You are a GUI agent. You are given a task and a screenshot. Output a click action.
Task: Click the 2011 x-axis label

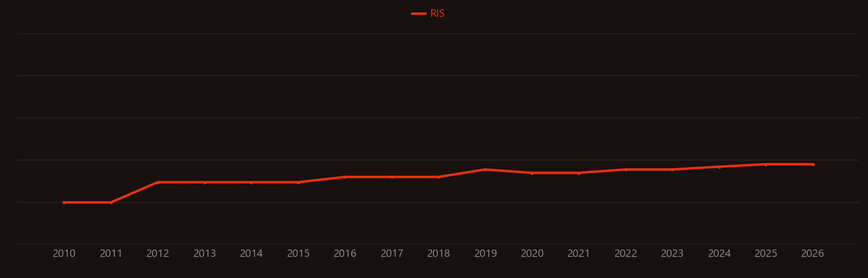111,254
